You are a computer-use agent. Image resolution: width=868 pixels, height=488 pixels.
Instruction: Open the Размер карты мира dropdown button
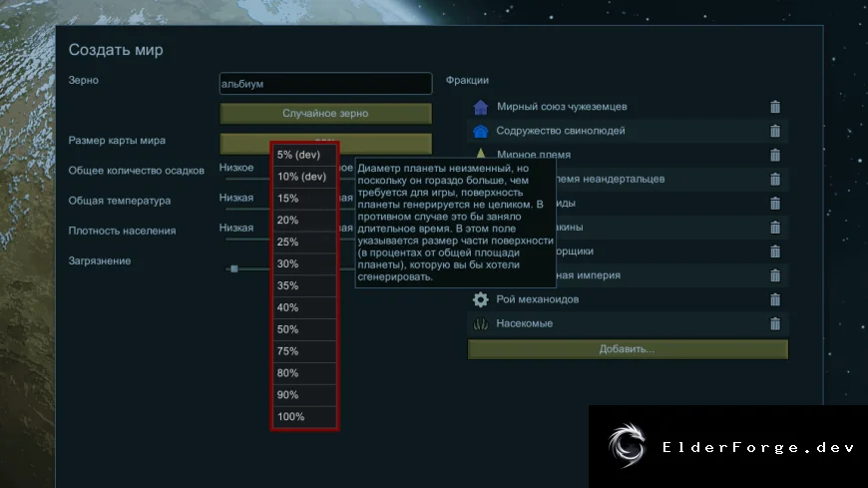click(x=325, y=143)
